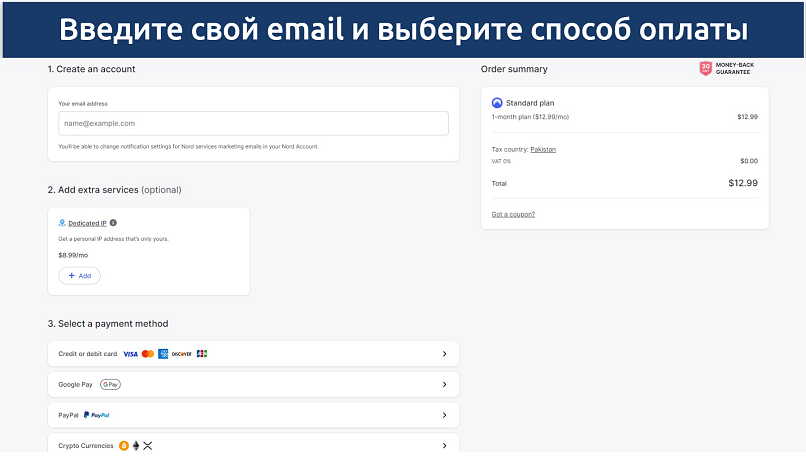Click the Dedicated IP location pin icon

pos(62,223)
